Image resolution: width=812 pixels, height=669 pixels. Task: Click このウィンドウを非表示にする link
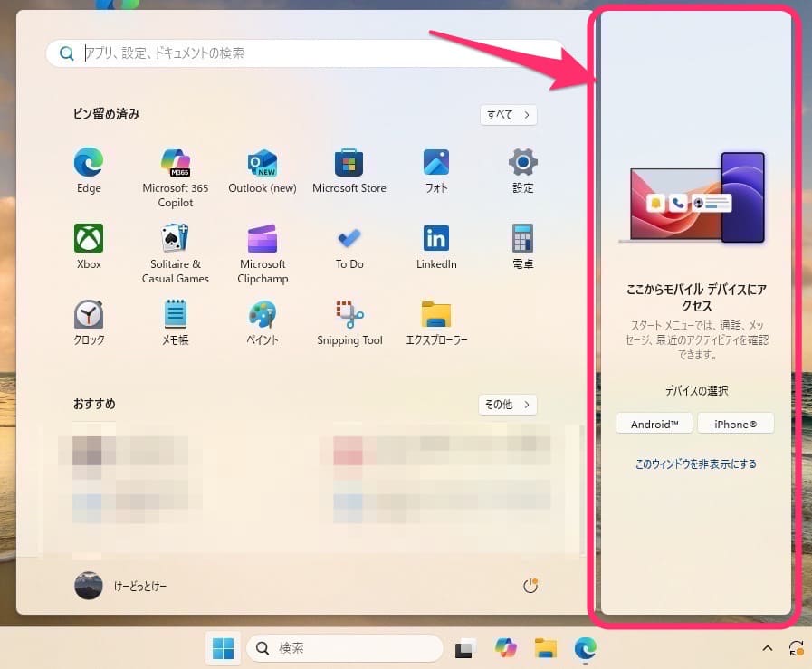pos(695,464)
